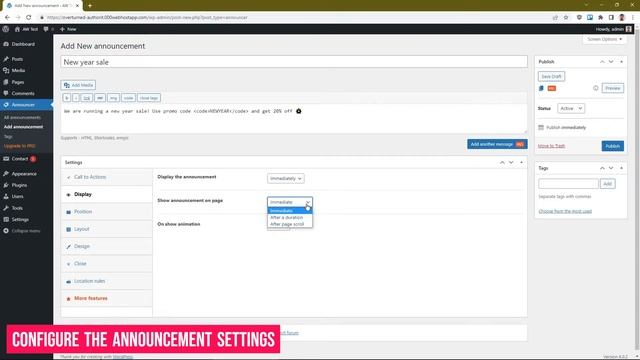640x360 pixels.
Task: Collapse the Publish panel with toggle triangle
Action: coord(621,62)
